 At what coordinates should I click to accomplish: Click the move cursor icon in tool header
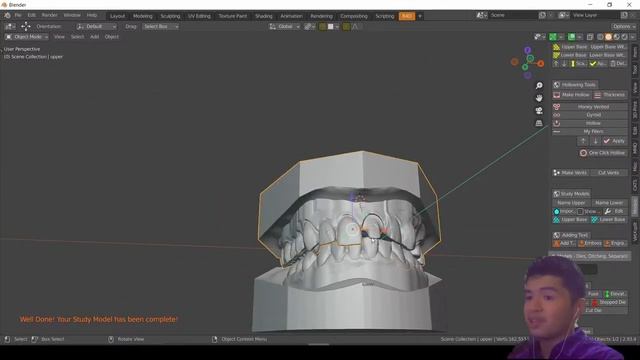[x=26, y=27]
